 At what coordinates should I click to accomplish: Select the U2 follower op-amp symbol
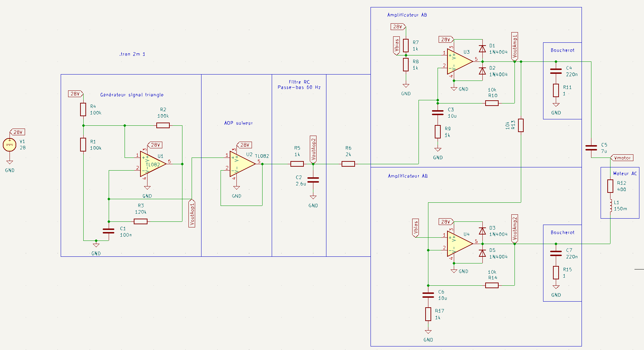[242, 164]
